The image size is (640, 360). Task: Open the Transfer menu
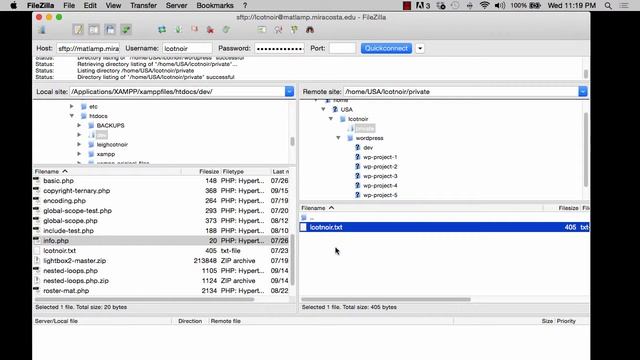[x=143, y=5]
